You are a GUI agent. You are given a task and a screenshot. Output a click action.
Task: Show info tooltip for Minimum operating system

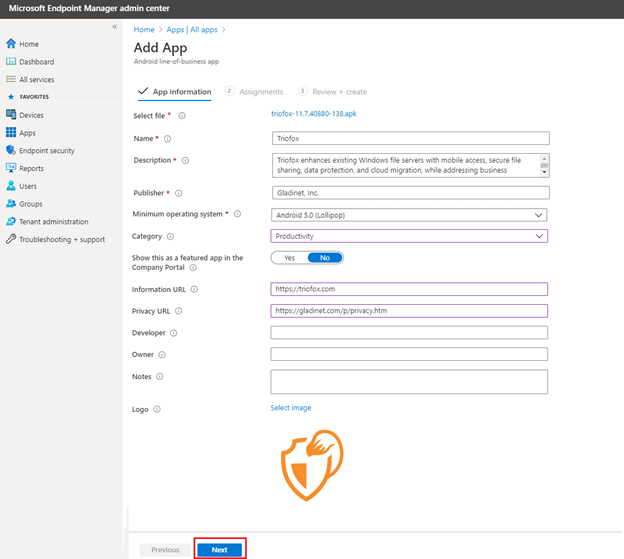tap(238, 214)
